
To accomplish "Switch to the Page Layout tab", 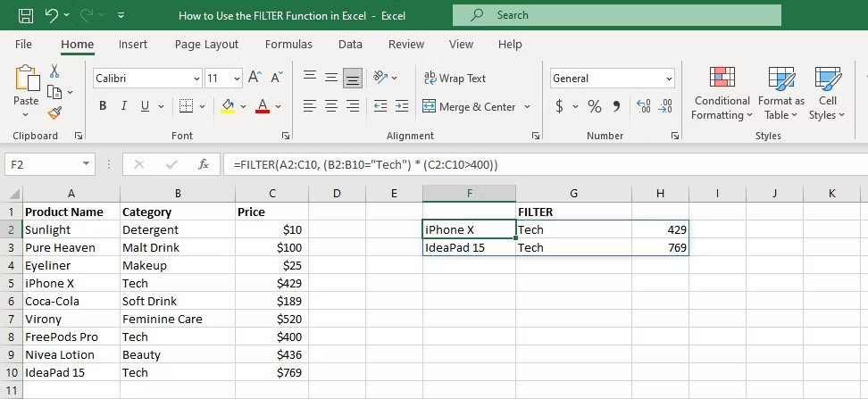I will tap(206, 45).
